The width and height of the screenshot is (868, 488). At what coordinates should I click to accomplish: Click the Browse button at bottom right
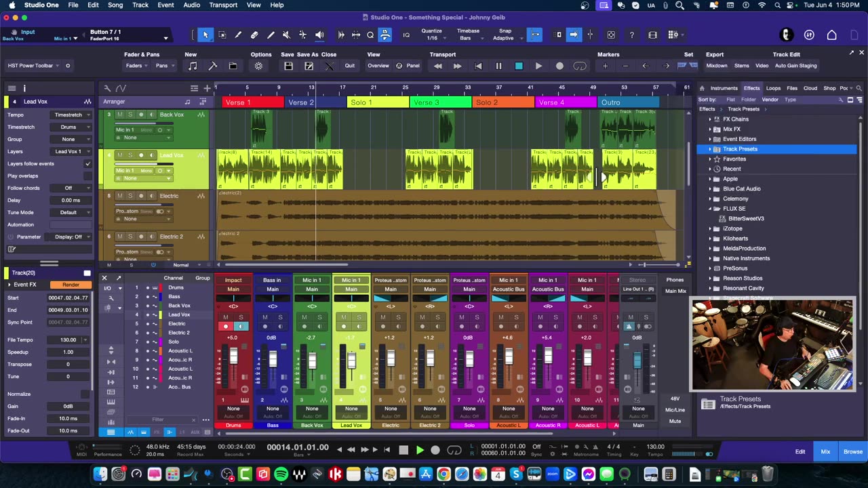pos(852,451)
